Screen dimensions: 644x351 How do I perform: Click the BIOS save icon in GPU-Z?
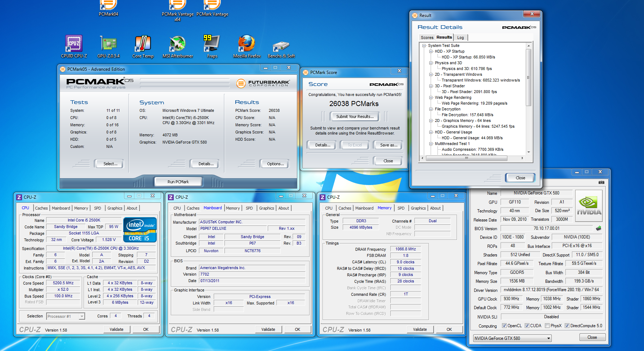pos(599,228)
